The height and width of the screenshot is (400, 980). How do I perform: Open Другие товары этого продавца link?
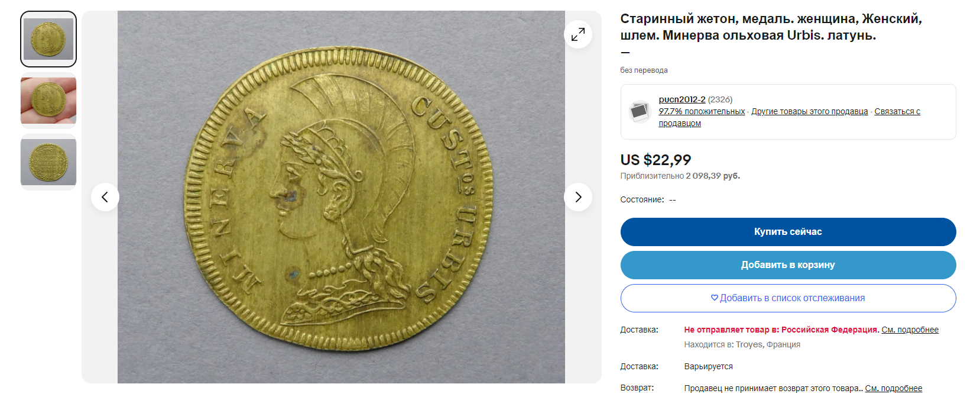(x=810, y=111)
